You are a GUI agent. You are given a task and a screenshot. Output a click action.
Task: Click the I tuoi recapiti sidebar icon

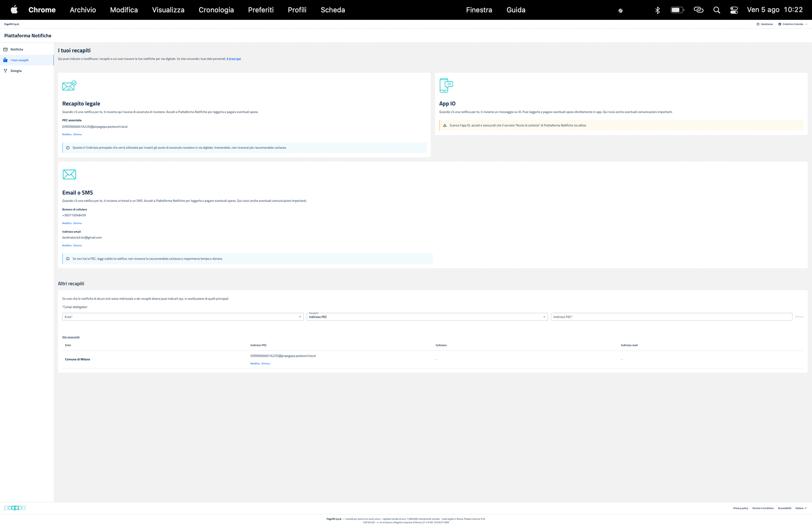coord(6,60)
